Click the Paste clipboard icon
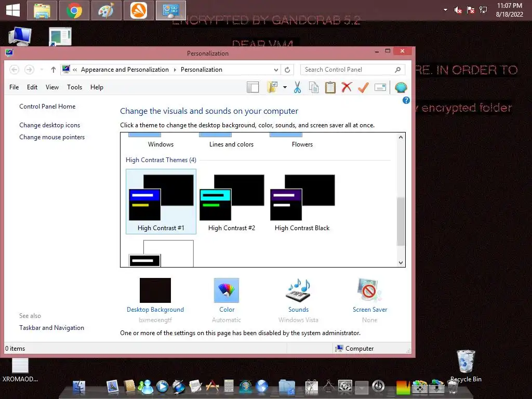 pyautogui.click(x=330, y=87)
